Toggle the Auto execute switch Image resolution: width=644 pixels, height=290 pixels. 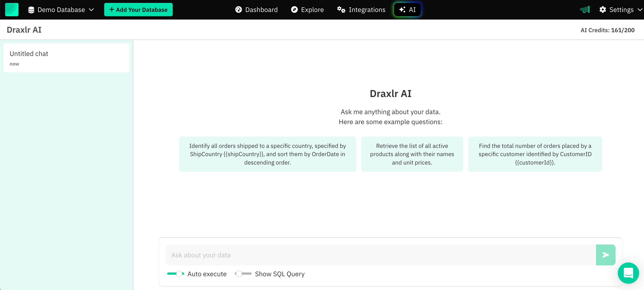click(x=176, y=274)
